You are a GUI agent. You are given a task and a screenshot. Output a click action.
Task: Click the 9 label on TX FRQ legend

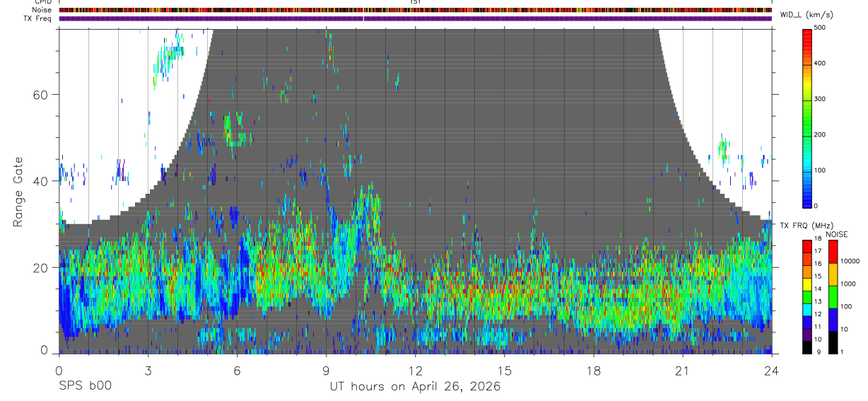[x=818, y=351]
